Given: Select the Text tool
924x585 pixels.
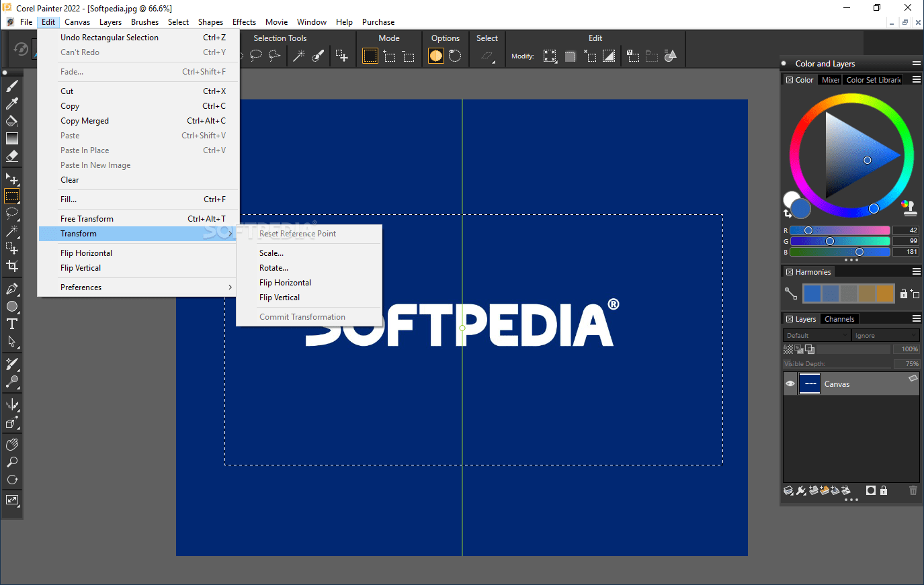Looking at the screenshot, I should [11, 324].
